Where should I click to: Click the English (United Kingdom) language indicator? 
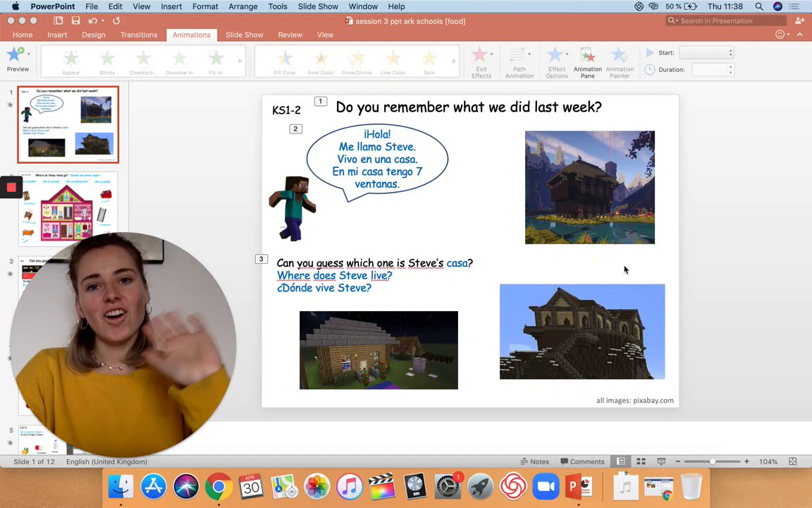(106, 461)
